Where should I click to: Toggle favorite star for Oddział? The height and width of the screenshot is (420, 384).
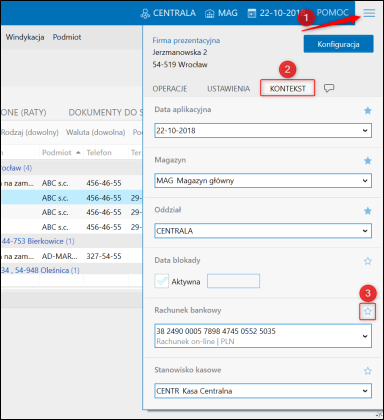coord(368,211)
